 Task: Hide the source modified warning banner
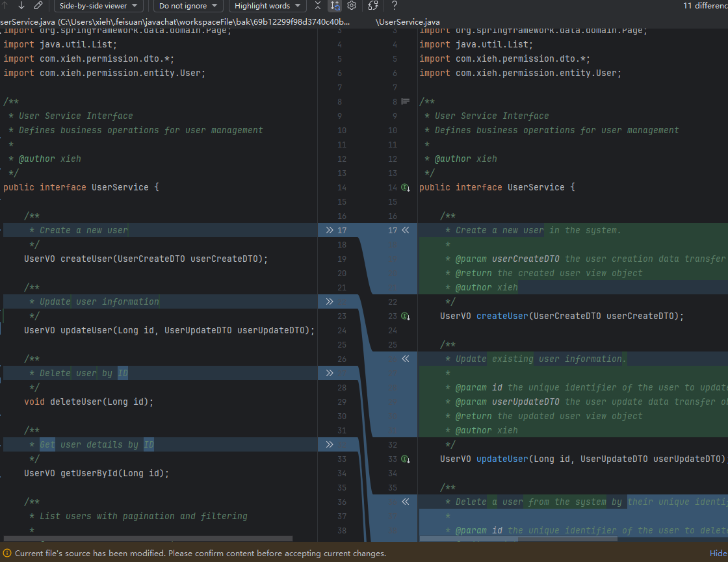718,554
